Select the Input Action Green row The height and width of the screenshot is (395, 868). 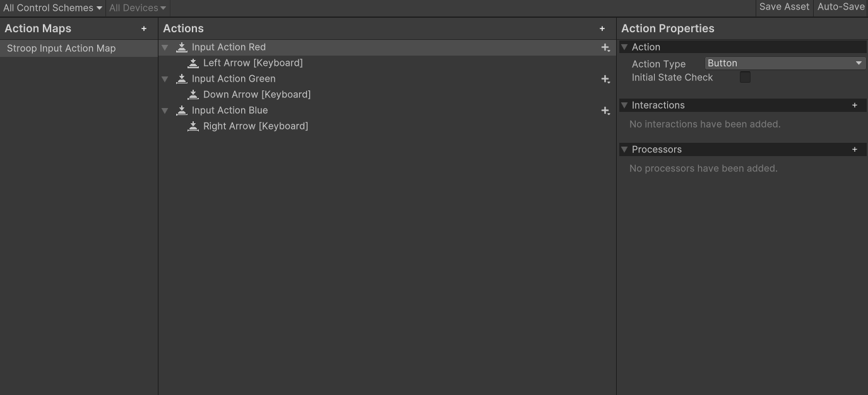coord(387,79)
